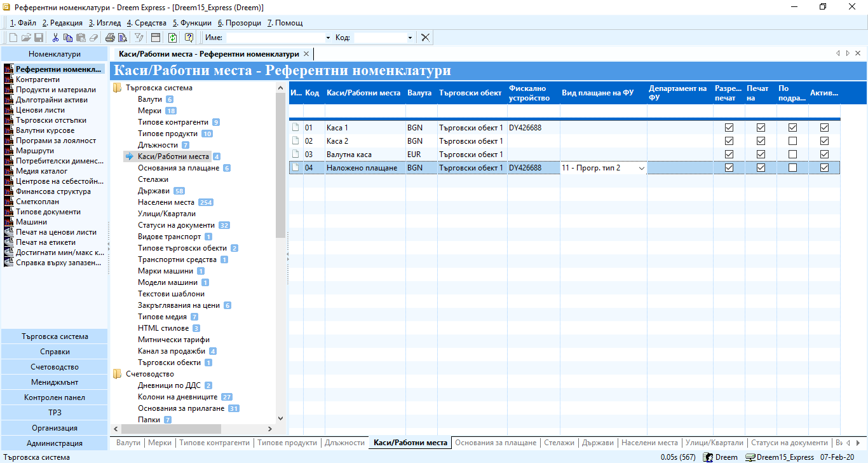Click the Eraser toolbar icon
This screenshot has height=463, width=868.
[93, 38]
